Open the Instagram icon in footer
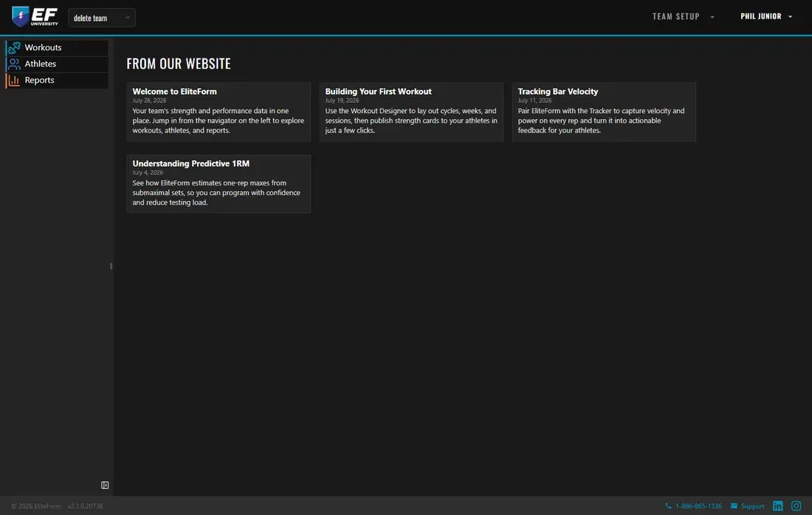Viewport: 812px width, 515px height. (796, 505)
